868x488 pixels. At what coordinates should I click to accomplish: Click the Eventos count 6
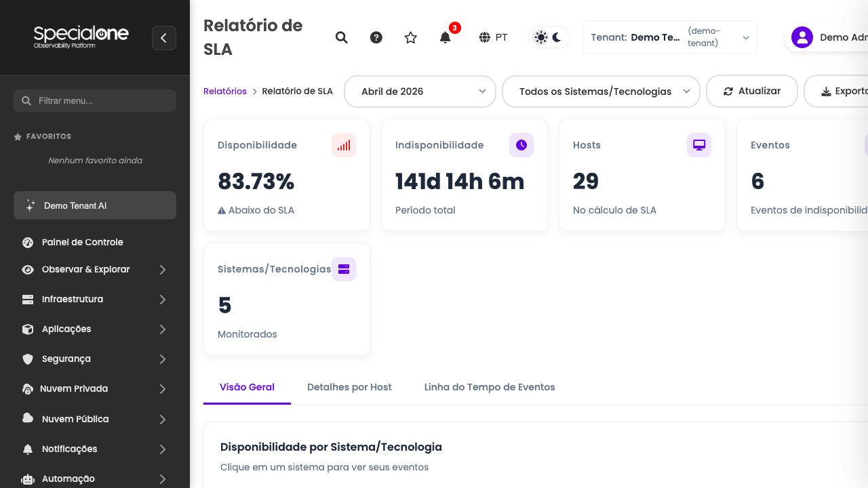[x=757, y=182]
